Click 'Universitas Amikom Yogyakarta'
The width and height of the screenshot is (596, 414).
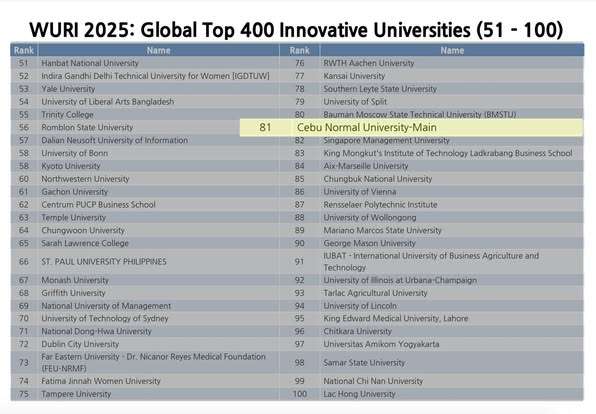tap(381, 344)
